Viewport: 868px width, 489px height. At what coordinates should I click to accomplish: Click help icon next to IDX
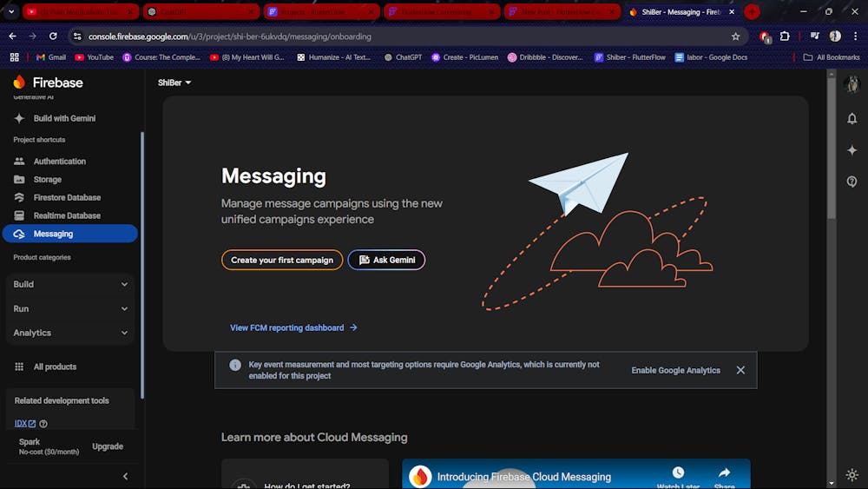coord(43,424)
